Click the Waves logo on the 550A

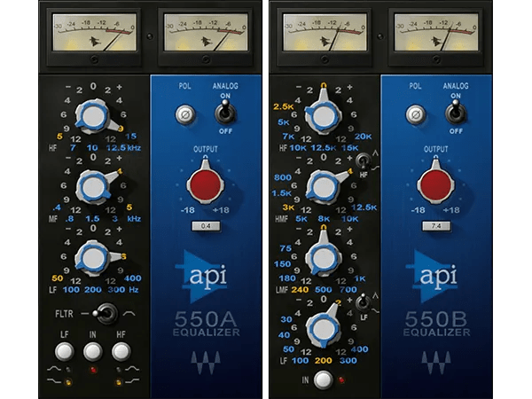pyautogui.click(x=206, y=362)
